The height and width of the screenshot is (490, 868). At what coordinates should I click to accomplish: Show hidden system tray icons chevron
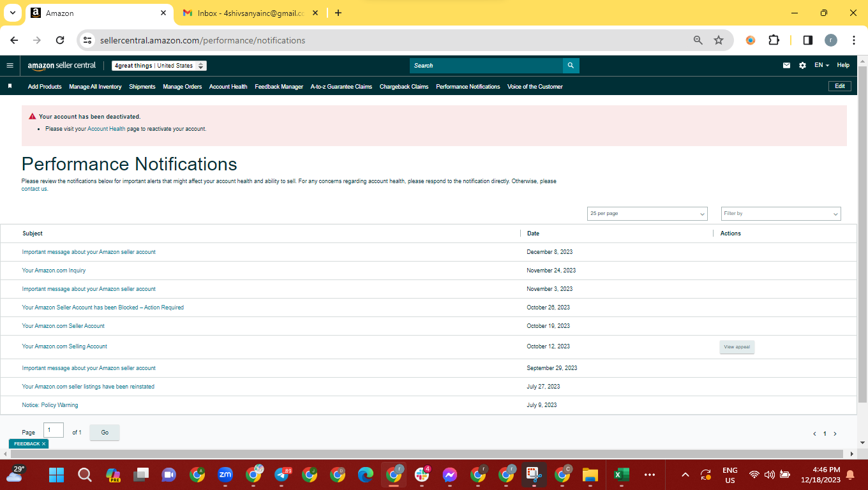(x=685, y=475)
